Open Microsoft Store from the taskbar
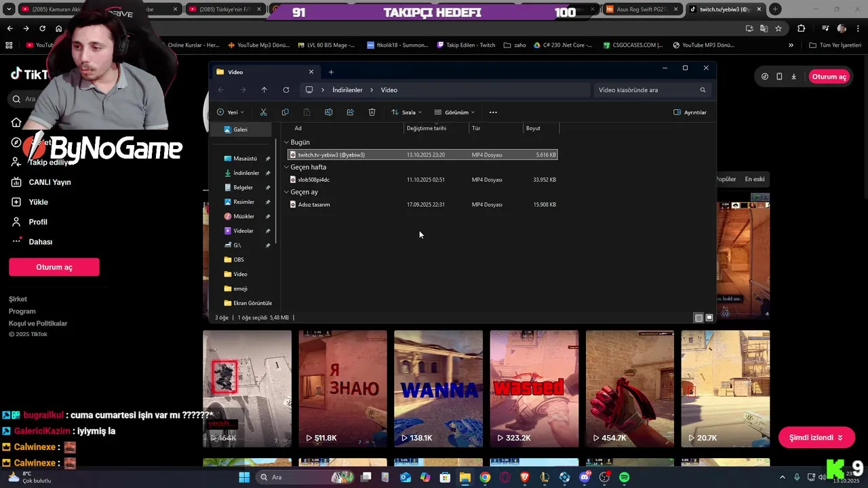Screen dimensions: 868x488 [x=446, y=477]
